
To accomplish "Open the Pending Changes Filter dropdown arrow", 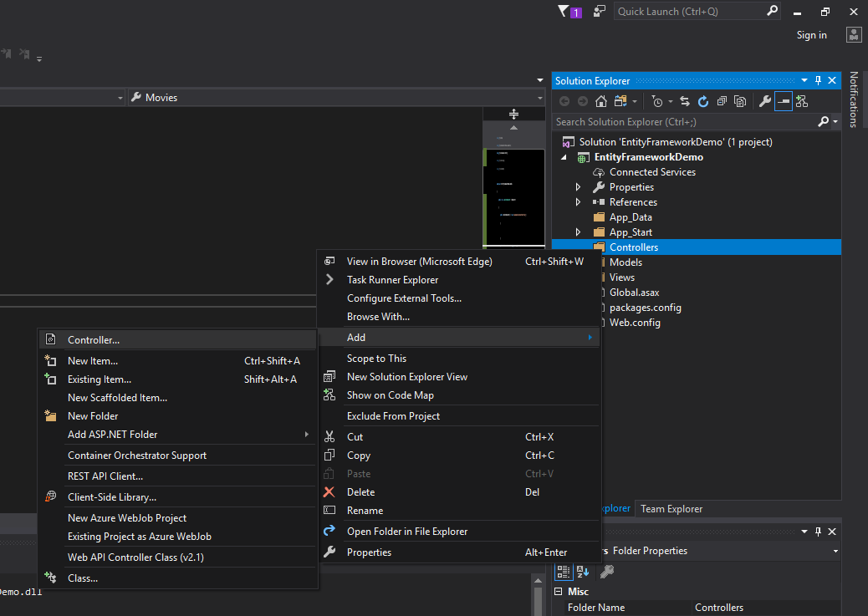I will tap(671, 102).
